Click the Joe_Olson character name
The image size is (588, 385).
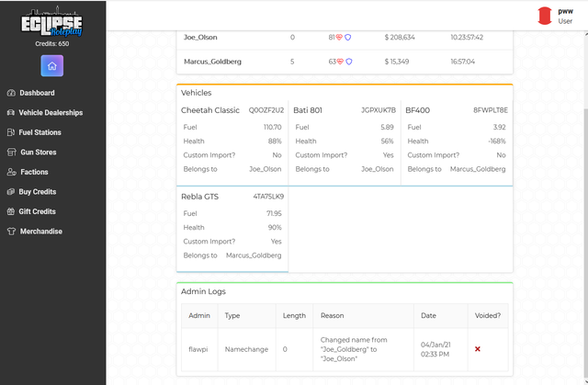[200, 37]
